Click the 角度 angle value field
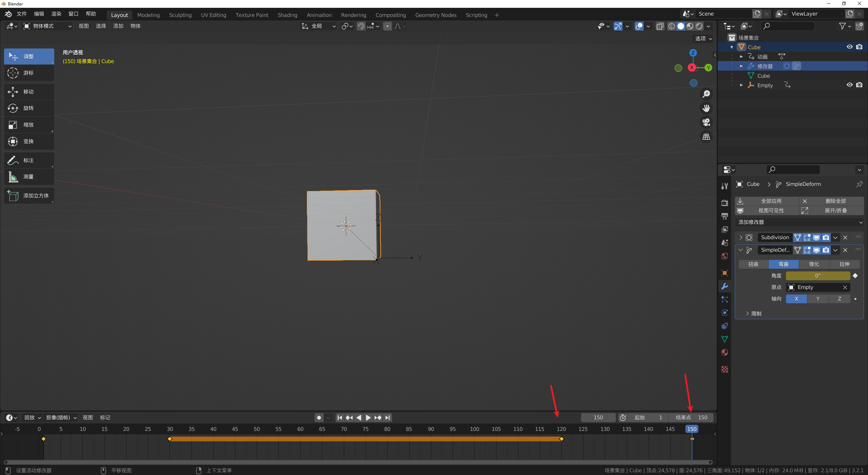This screenshot has width=868, height=475. [817, 276]
